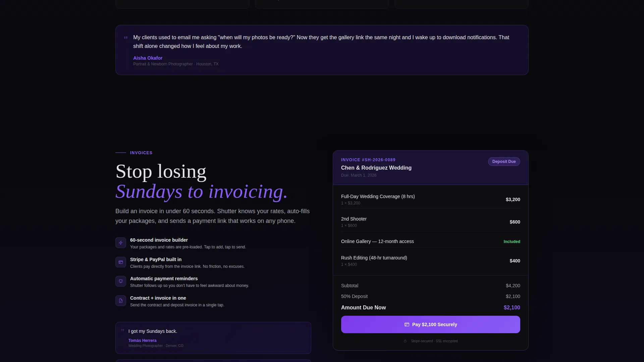Image resolution: width=644 pixels, height=362 pixels.
Task: Click the quote mark icon in Aisha's testimonial
Action: pyautogui.click(x=126, y=38)
